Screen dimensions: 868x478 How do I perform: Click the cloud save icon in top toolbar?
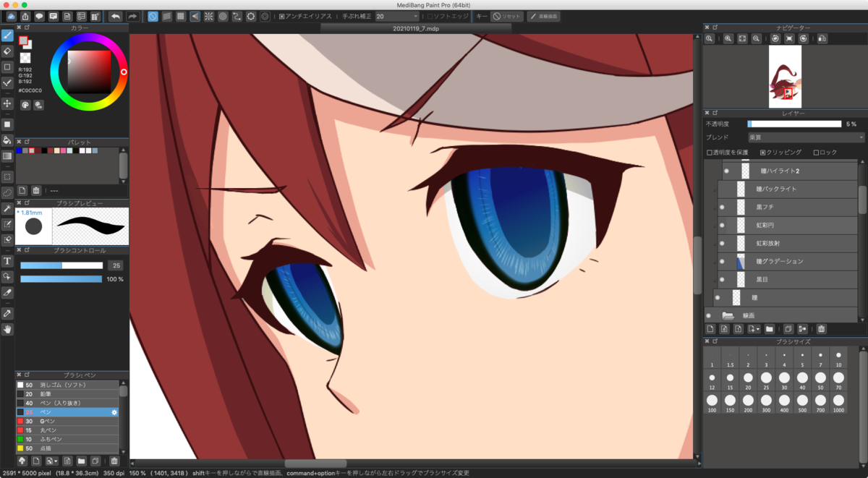coord(11,16)
